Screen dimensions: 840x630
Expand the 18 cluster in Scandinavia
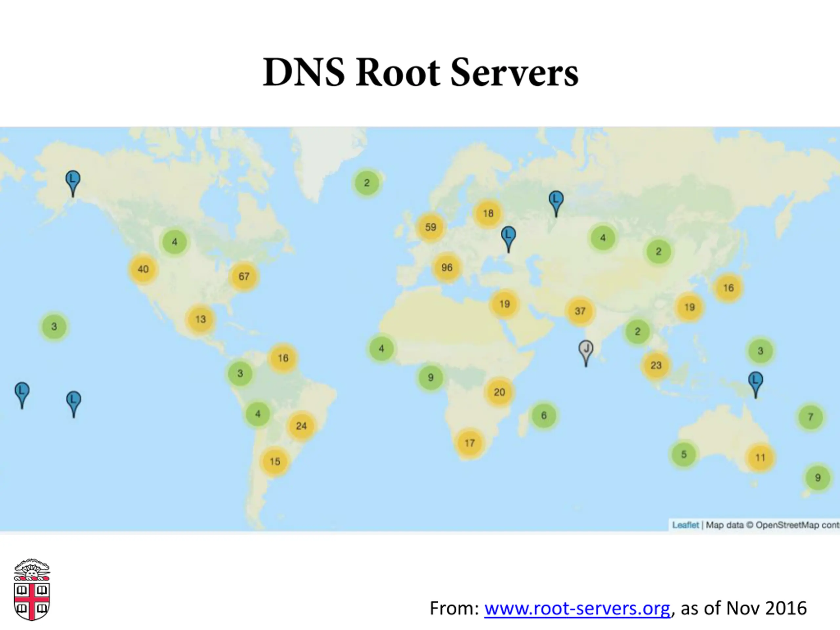488,213
